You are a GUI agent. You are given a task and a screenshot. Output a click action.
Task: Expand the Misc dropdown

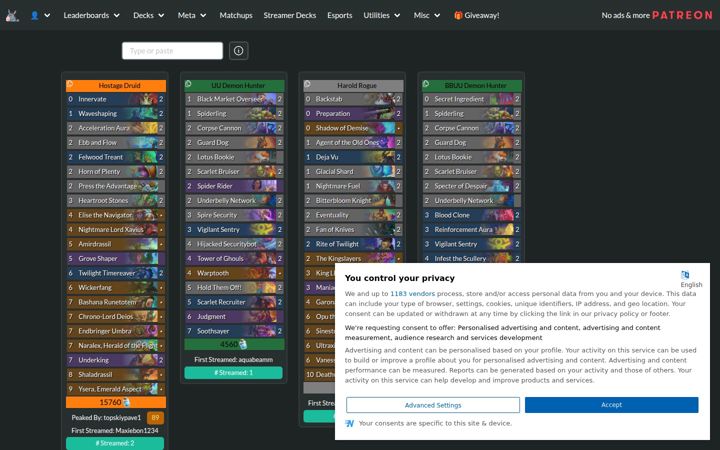point(427,15)
